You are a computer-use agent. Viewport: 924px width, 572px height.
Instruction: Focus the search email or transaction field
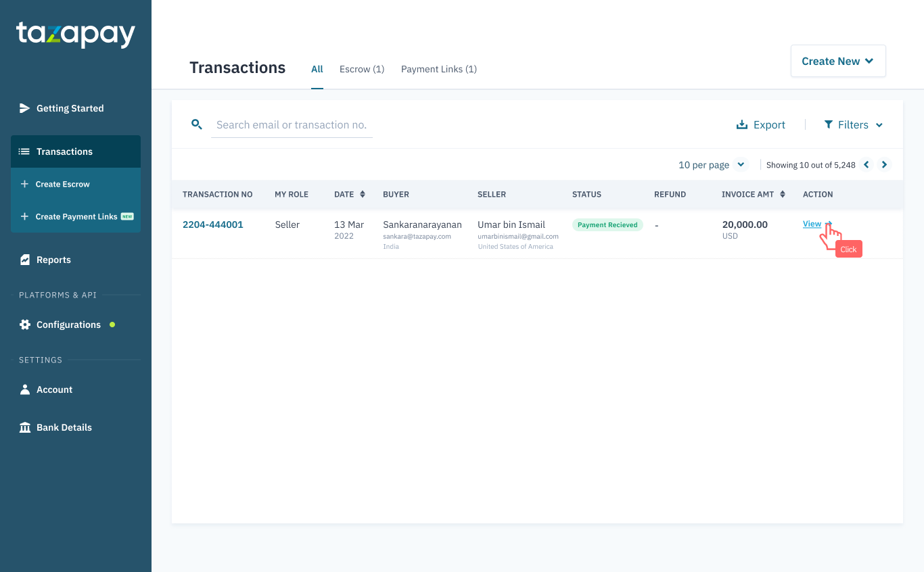click(x=292, y=124)
